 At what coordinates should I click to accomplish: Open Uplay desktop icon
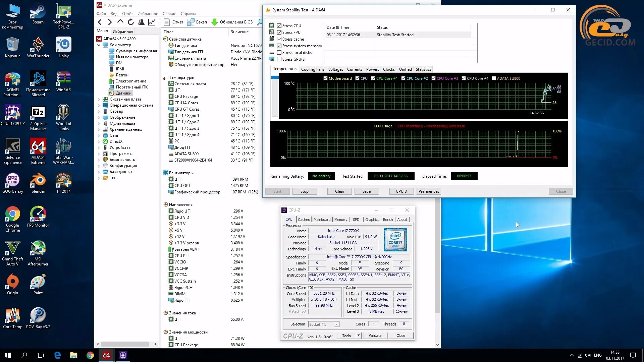click(63, 48)
